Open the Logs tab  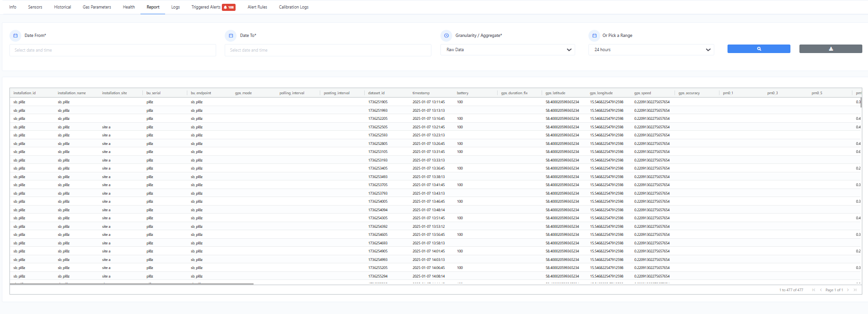(175, 7)
